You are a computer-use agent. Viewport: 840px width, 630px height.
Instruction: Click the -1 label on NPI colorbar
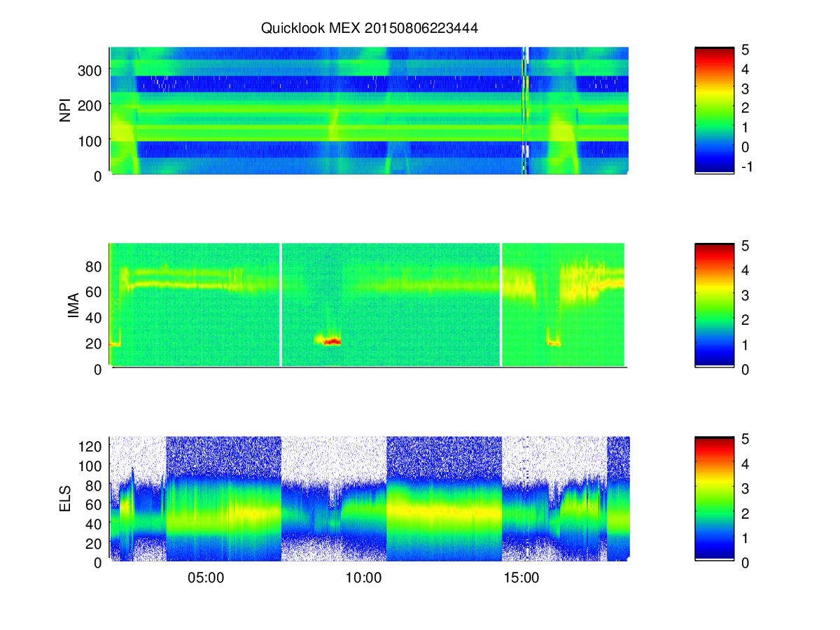[x=747, y=167]
